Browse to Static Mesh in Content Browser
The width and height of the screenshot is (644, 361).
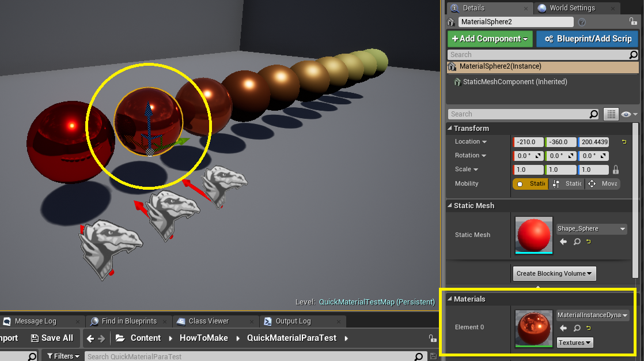563,242
